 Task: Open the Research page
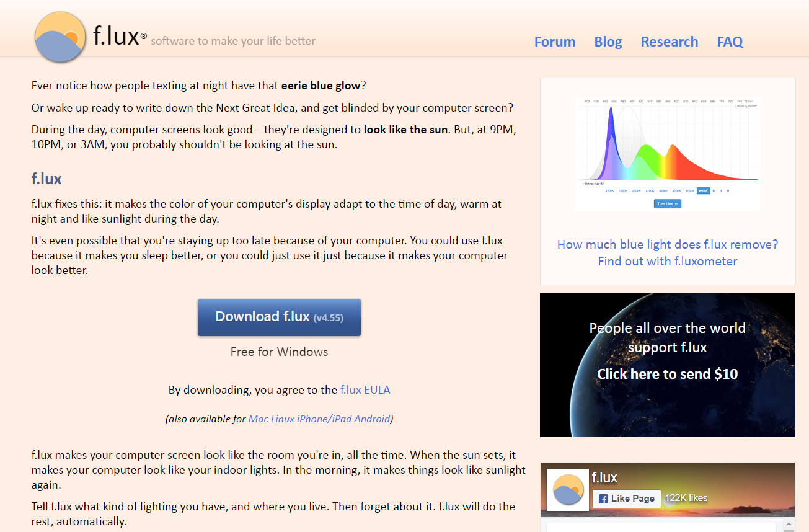670,42
